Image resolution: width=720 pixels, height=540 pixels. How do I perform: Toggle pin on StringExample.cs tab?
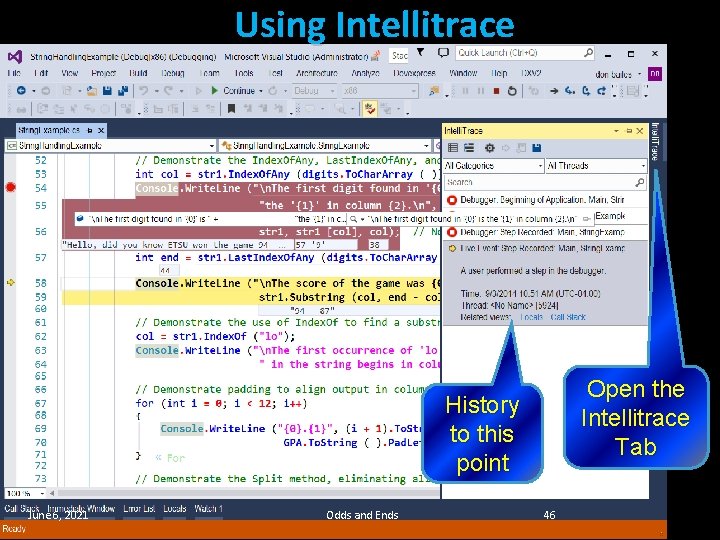pyautogui.click(x=90, y=131)
